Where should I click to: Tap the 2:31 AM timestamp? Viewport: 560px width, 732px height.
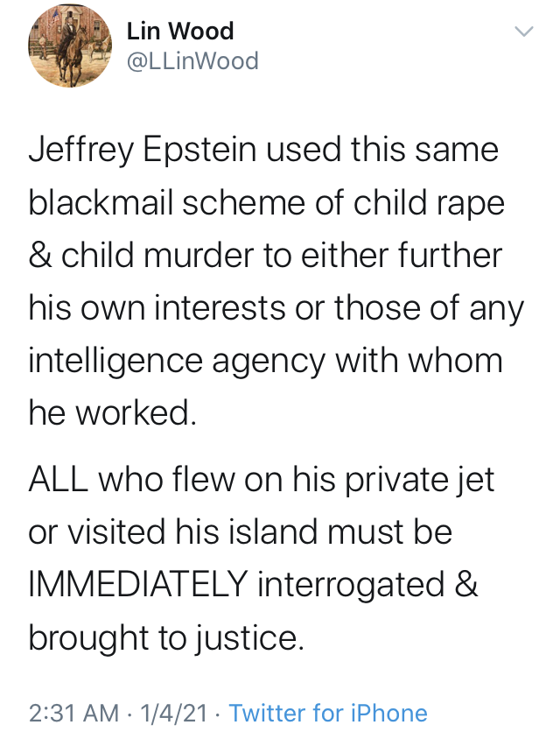pyautogui.click(x=73, y=713)
